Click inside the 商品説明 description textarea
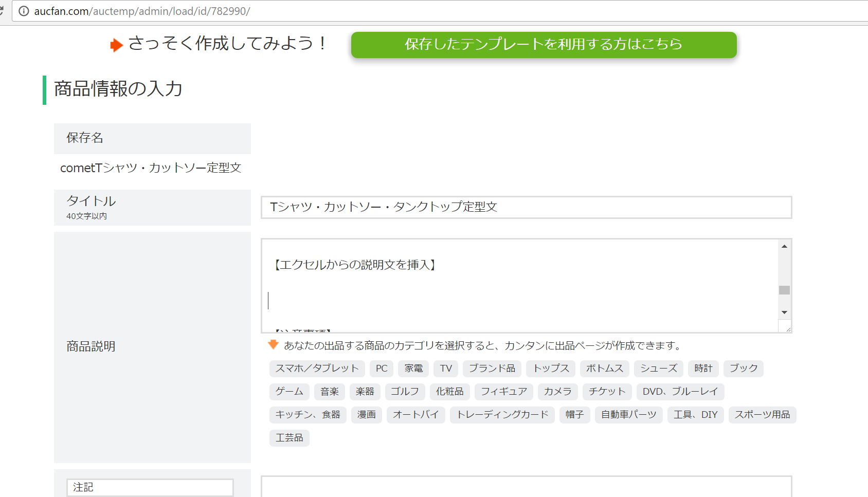Image resolution: width=868 pixels, height=497 pixels. [x=519, y=285]
